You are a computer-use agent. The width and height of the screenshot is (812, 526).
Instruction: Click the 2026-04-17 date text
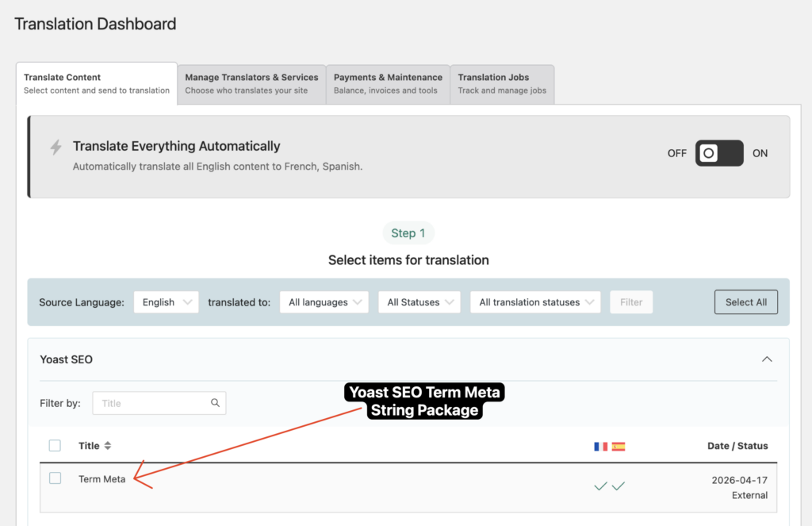(x=740, y=480)
